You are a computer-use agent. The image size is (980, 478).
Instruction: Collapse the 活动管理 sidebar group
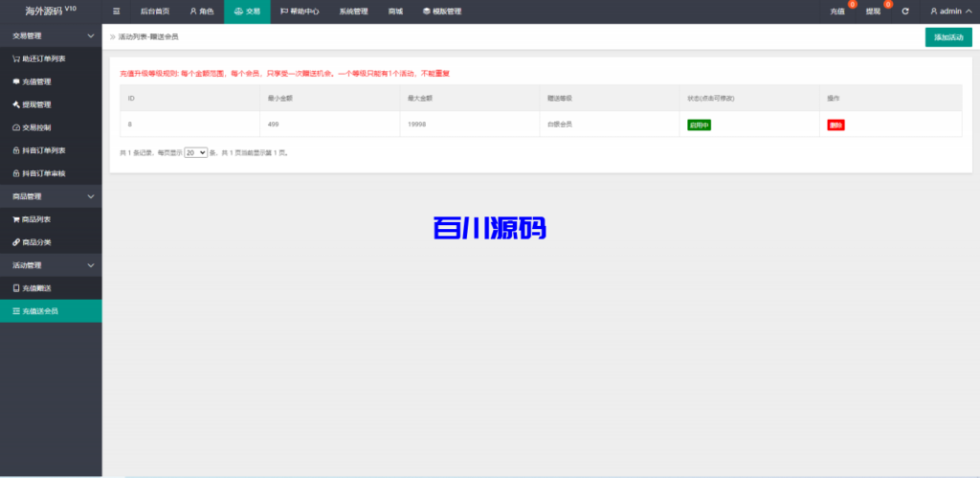pyautogui.click(x=51, y=265)
